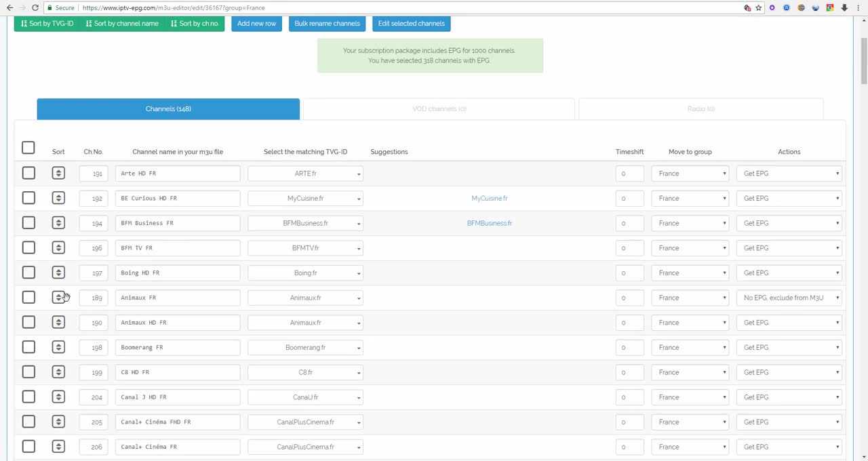
Task: Open TVG-ID dropdown showing BFMTV.fr
Action: click(305, 248)
